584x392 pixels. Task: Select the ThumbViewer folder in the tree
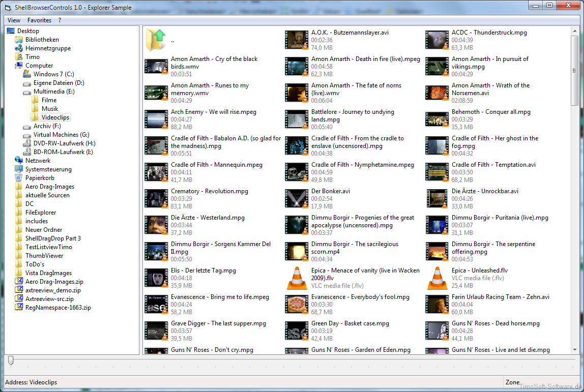(x=44, y=256)
